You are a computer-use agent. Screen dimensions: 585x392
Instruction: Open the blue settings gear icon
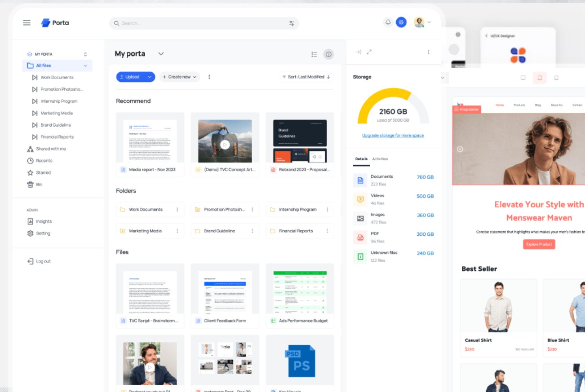click(x=401, y=22)
